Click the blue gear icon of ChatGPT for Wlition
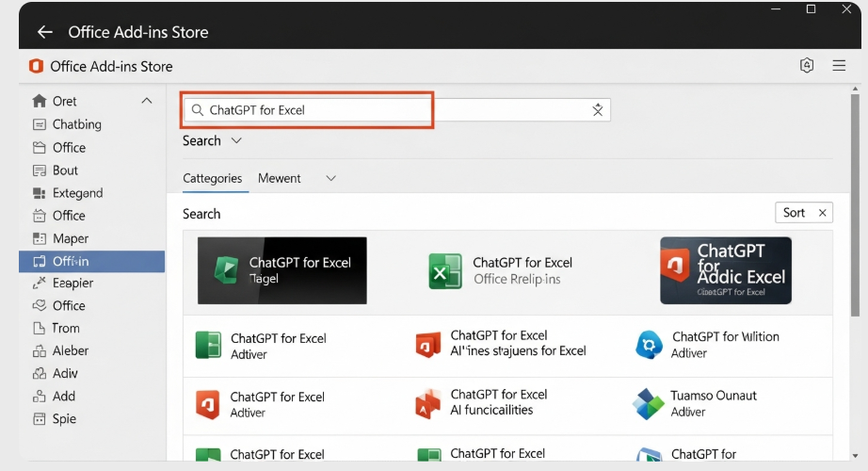Screen dimensions: 868x471 pos(649,345)
